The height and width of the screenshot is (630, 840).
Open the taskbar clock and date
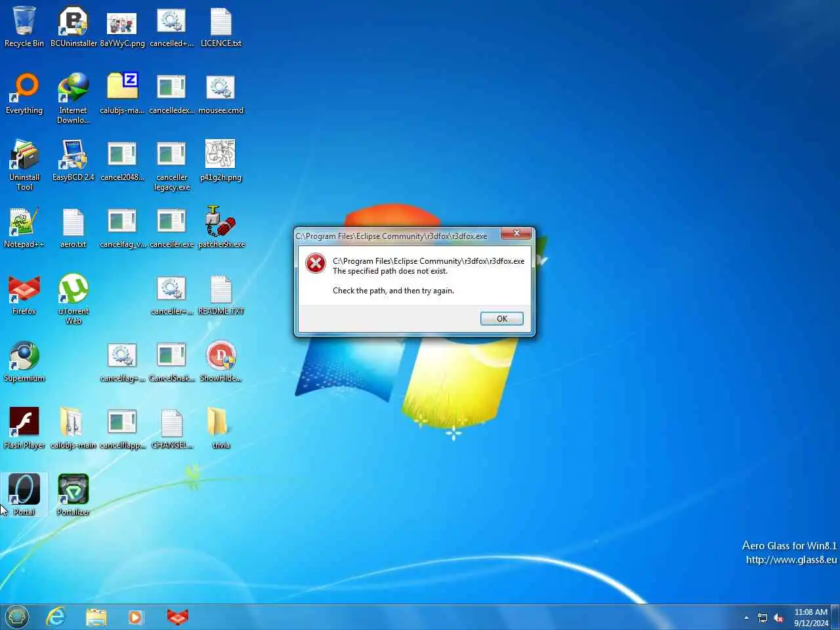point(811,618)
